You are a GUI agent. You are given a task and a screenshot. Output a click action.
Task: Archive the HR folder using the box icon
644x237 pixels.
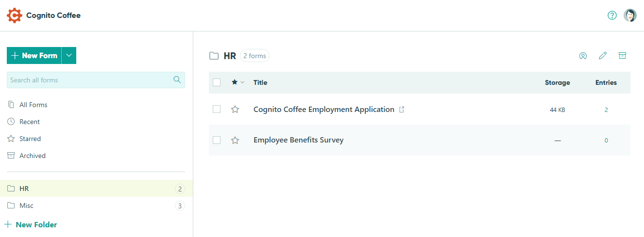[622, 56]
